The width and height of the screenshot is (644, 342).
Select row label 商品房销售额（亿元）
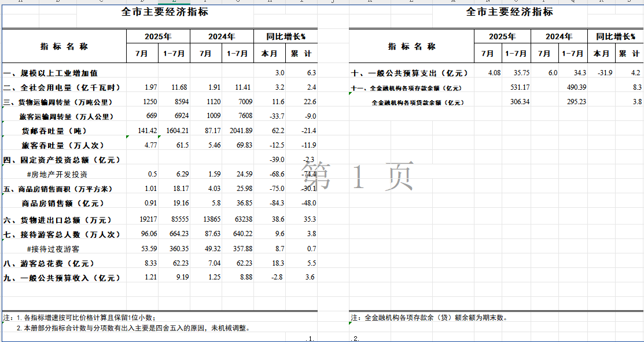[x=63, y=203]
